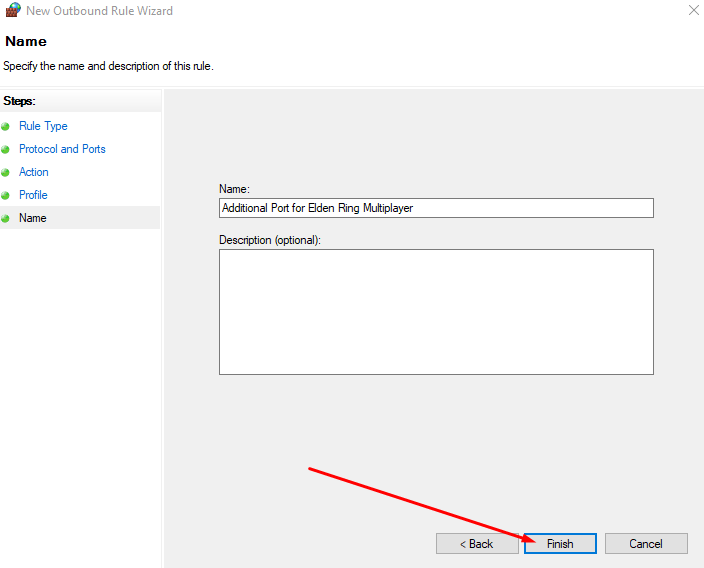Click the 'Steps:' sidebar header
This screenshot has width=704, height=568.
pyautogui.click(x=19, y=101)
